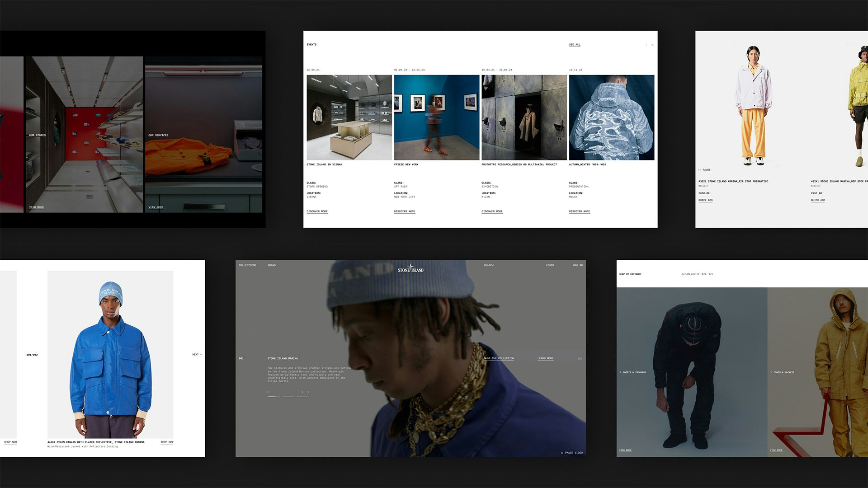This screenshot has height=488, width=868.
Task: Click Our Stores label on store image
Action: pos(37,135)
